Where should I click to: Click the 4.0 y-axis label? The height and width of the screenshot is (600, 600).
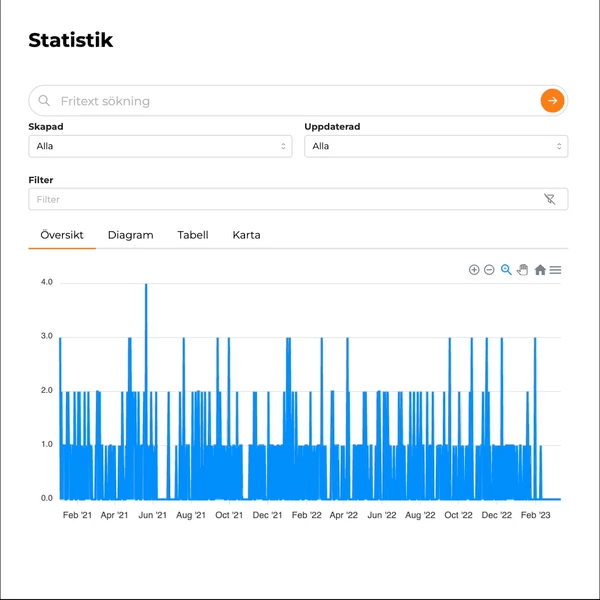(x=47, y=282)
